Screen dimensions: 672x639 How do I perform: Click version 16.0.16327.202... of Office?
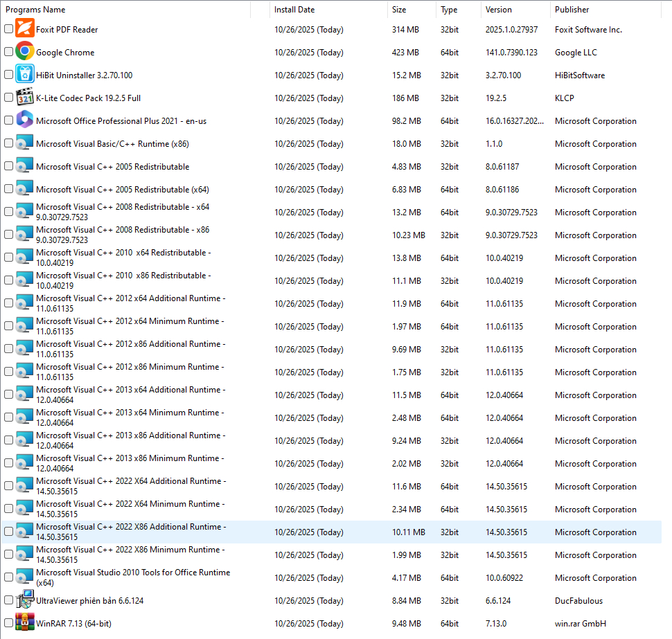pyautogui.click(x=514, y=120)
